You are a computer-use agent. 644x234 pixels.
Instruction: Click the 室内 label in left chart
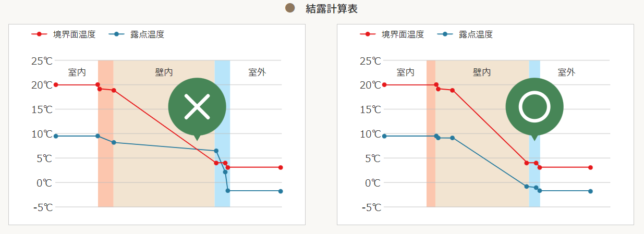point(77,72)
